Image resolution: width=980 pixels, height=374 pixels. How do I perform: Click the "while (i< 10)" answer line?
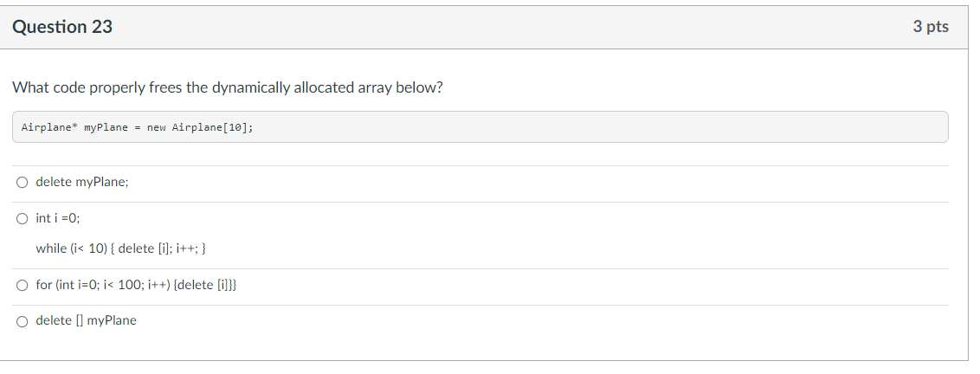coord(121,248)
